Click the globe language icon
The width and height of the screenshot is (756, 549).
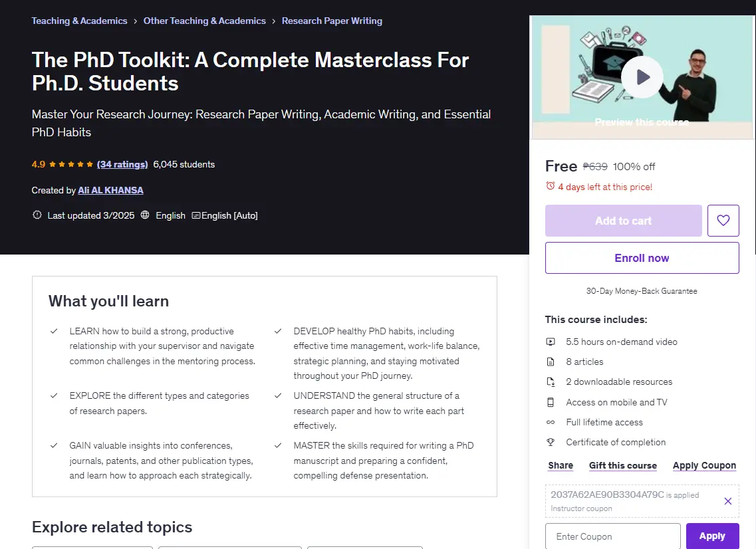point(145,215)
